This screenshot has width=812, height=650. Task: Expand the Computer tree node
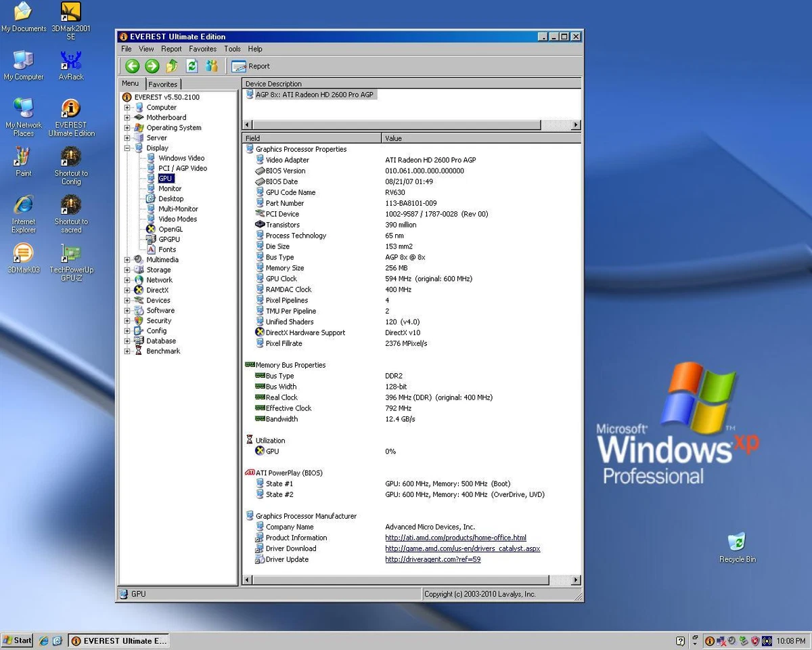click(127, 108)
